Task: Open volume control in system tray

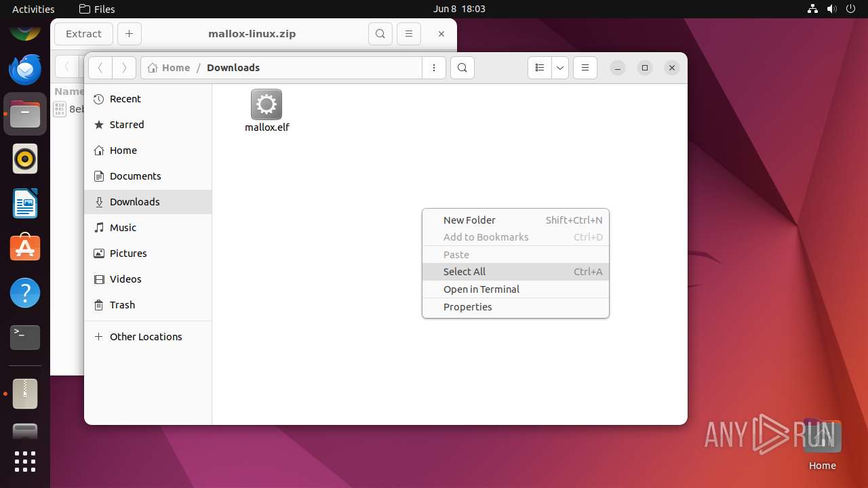Action: (831, 9)
